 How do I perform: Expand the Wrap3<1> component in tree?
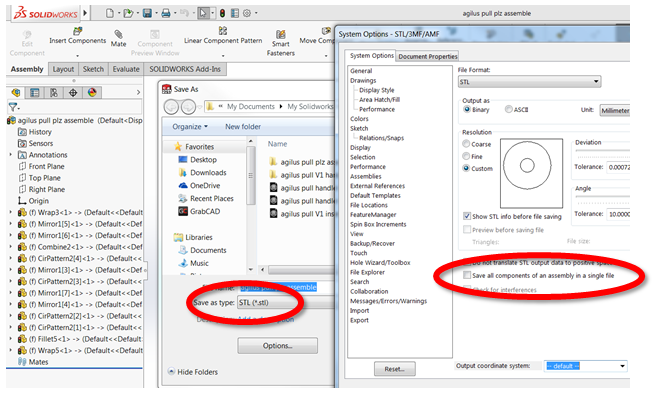(10, 212)
